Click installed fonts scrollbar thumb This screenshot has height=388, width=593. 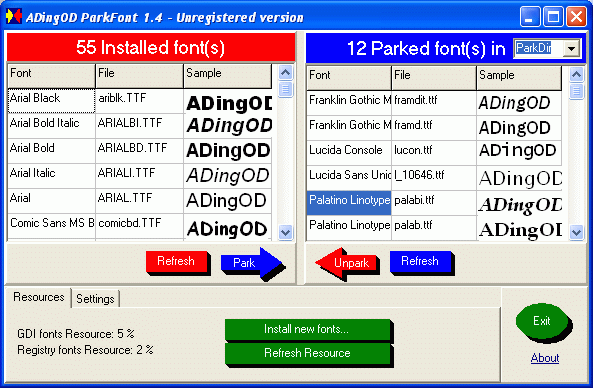[286, 89]
